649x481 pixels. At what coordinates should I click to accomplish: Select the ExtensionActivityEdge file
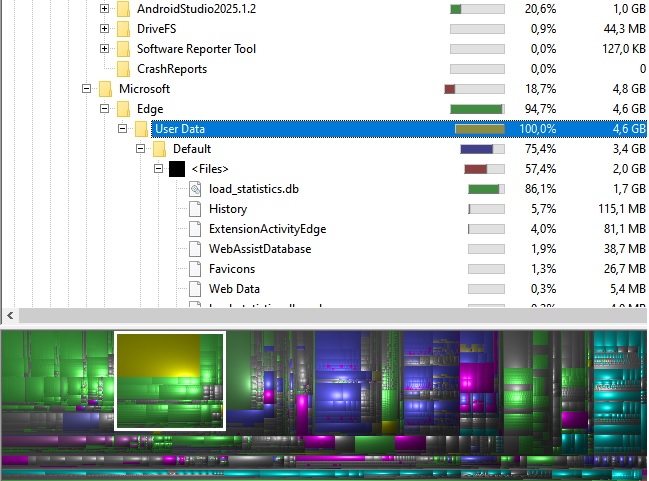tap(267, 229)
